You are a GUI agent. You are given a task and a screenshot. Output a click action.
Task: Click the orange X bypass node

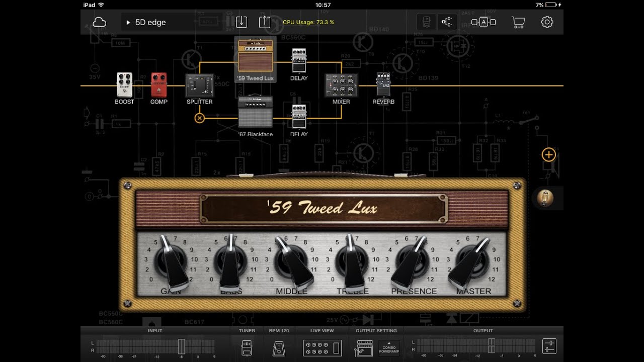pyautogui.click(x=200, y=118)
